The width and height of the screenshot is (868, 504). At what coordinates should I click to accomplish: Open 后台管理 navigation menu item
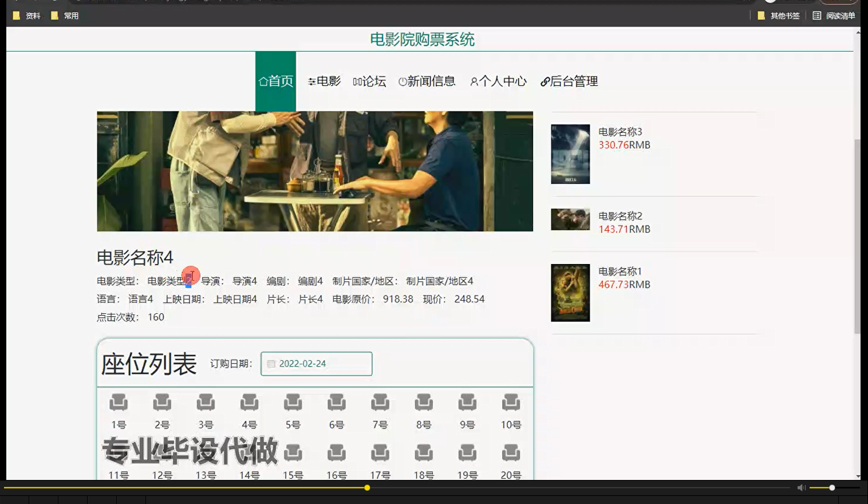point(569,81)
